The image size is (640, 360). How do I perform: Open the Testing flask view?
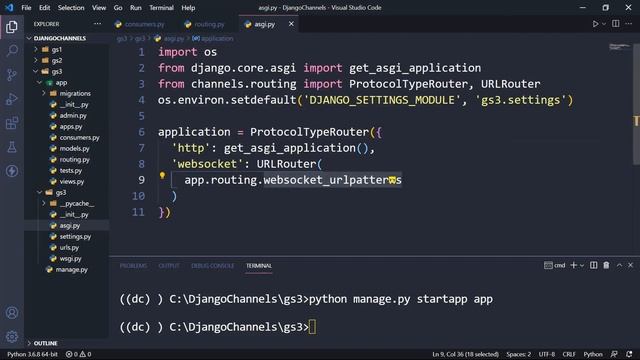[x=12, y=147]
